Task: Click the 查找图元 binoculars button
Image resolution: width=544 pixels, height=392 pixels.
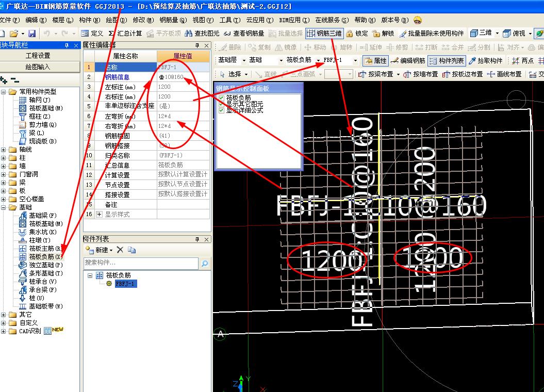Action: (202, 34)
